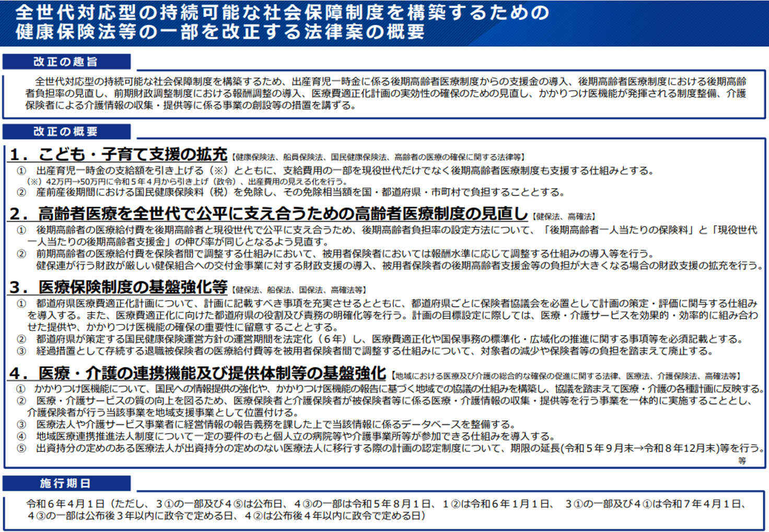The height and width of the screenshot is (532, 769).
Task: Click the bracketed note '【健保法、船保法、国保法、高確法等】'
Action: tap(299, 290)
